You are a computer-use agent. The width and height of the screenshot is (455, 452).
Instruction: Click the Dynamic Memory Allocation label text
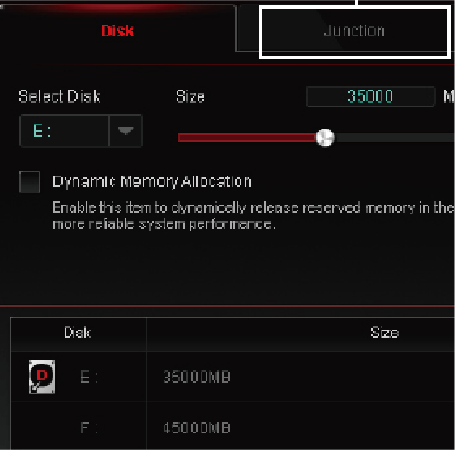pyautogui.click(x=152, y=182)
